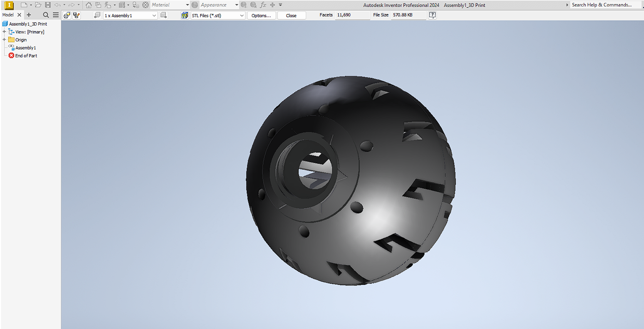Click the help question-mark icon beside File Size
The image size is (644, 329).
tap(432, 15)
